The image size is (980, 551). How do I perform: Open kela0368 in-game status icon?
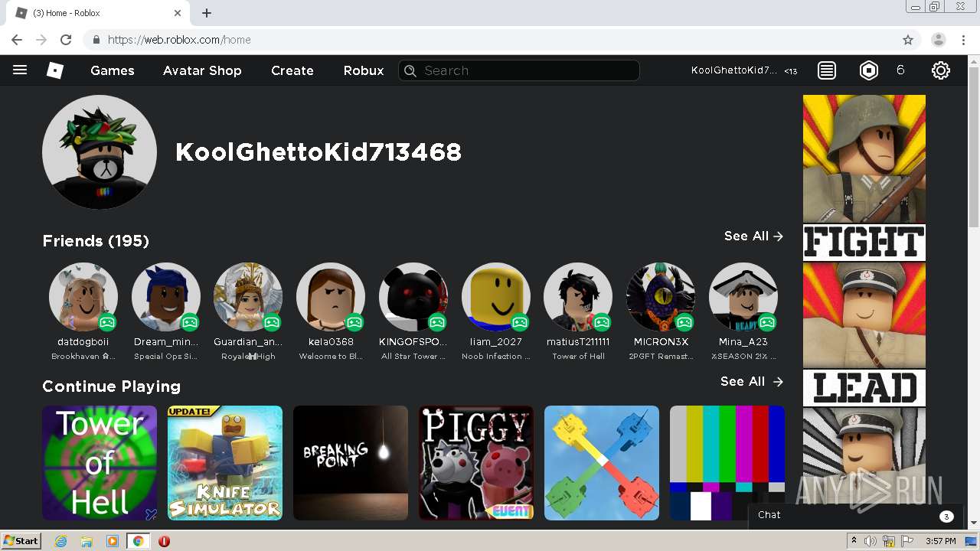[354, 322]
